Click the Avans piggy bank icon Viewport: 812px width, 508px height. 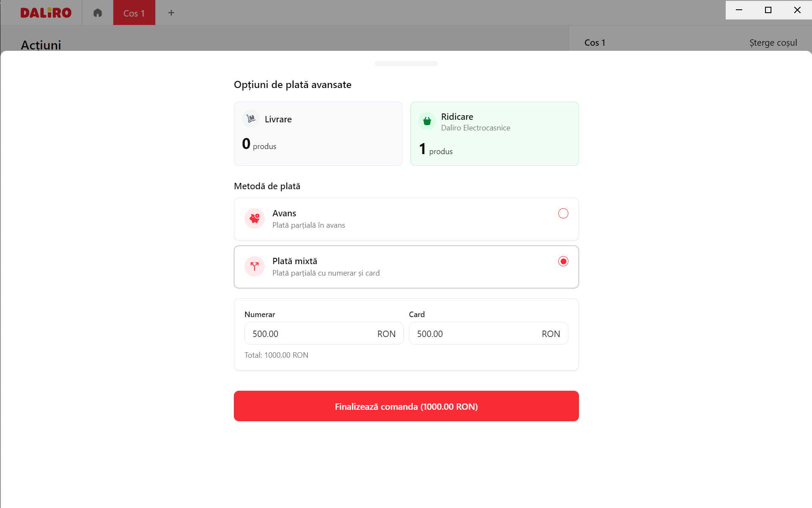tap(255, 218)
